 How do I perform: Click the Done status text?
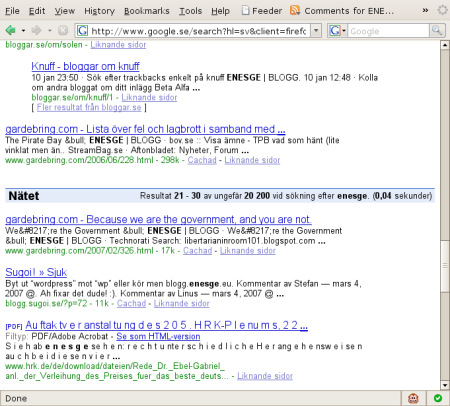coord(16,398)
